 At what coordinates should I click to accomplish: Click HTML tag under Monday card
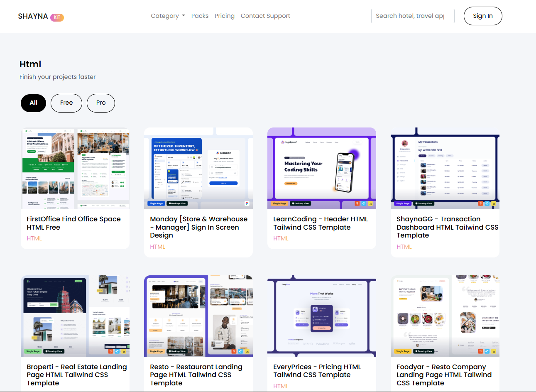click(x=157, y=247)
